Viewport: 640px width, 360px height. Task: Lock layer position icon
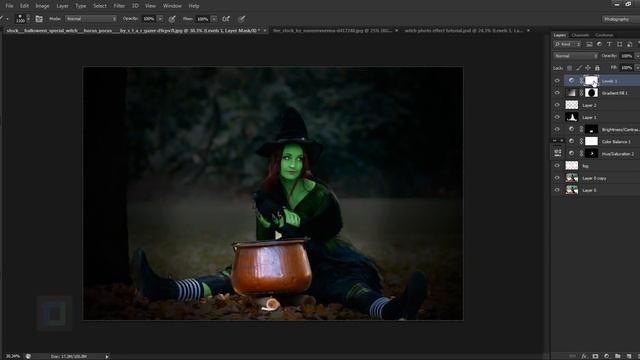[x=588, y=68]
